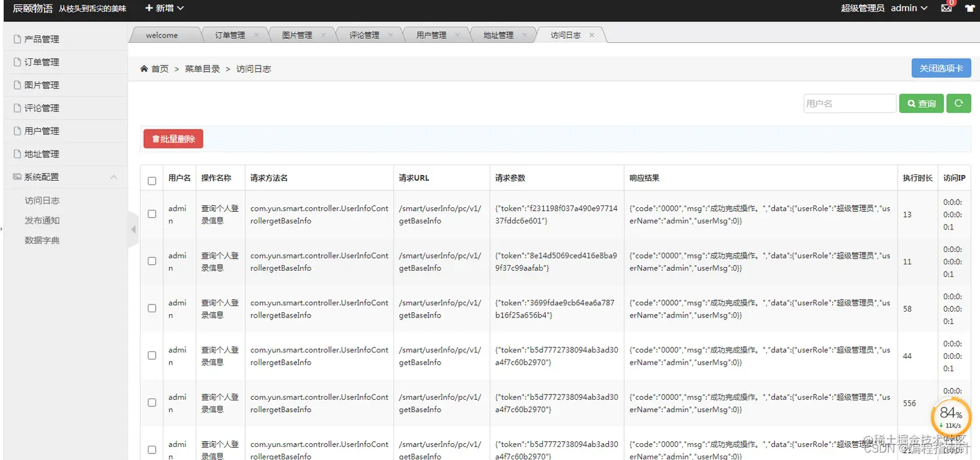980x460 pixels.
Task: Open the 访问日志 submenu item
Action: (42, 201)
